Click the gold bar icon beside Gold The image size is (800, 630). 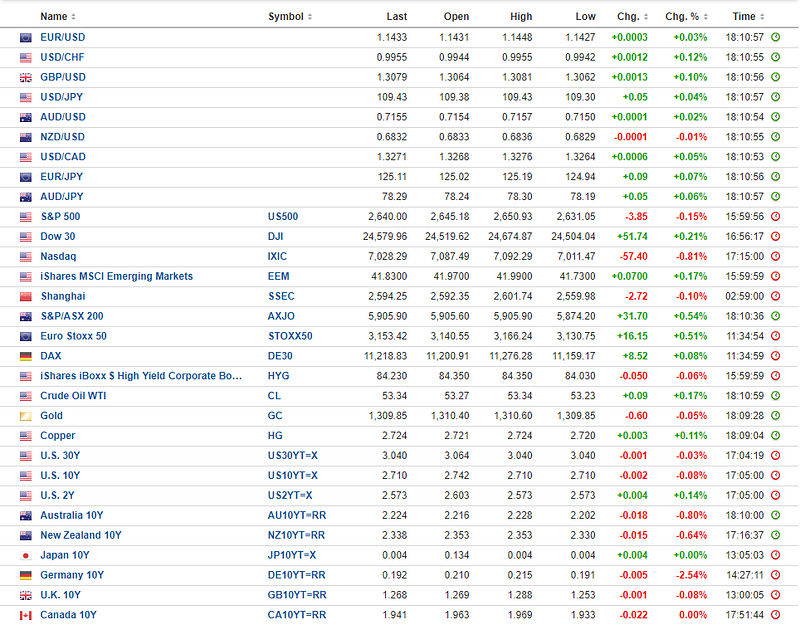pos(26,416)
